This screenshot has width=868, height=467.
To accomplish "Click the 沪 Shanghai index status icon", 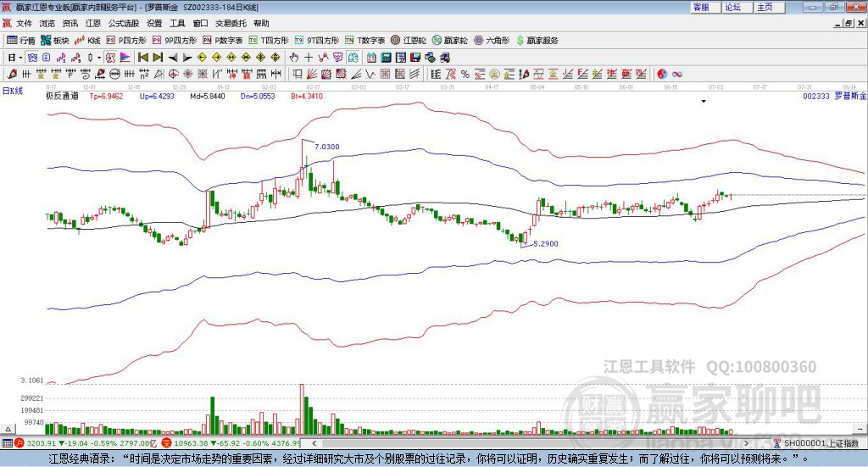I will click(x=19, y=443).
